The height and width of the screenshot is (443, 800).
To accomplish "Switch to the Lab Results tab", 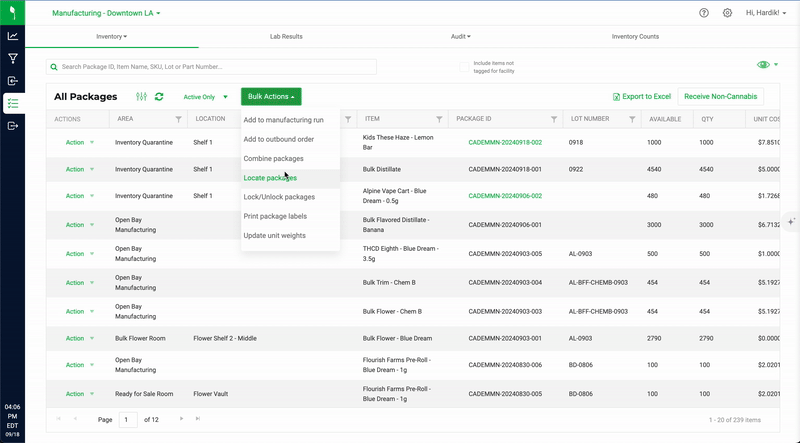I will pyautogui.click(x=286, y=37).
